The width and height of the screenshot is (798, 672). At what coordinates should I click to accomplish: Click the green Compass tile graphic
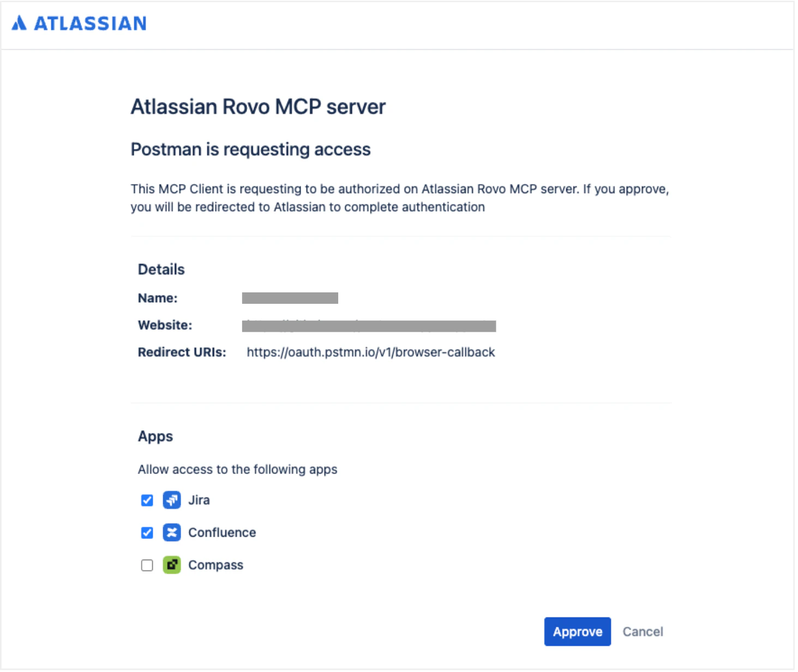tap(171, 565)
